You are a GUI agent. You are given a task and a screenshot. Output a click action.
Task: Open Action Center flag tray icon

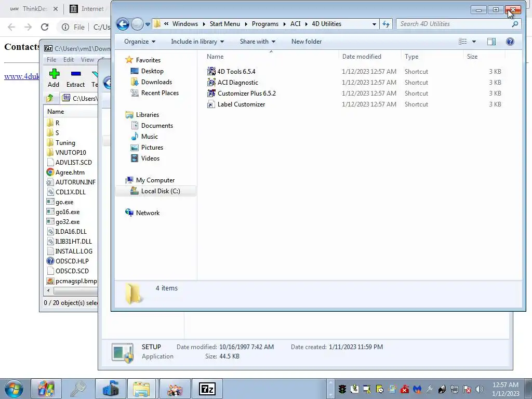pos(467,389)
